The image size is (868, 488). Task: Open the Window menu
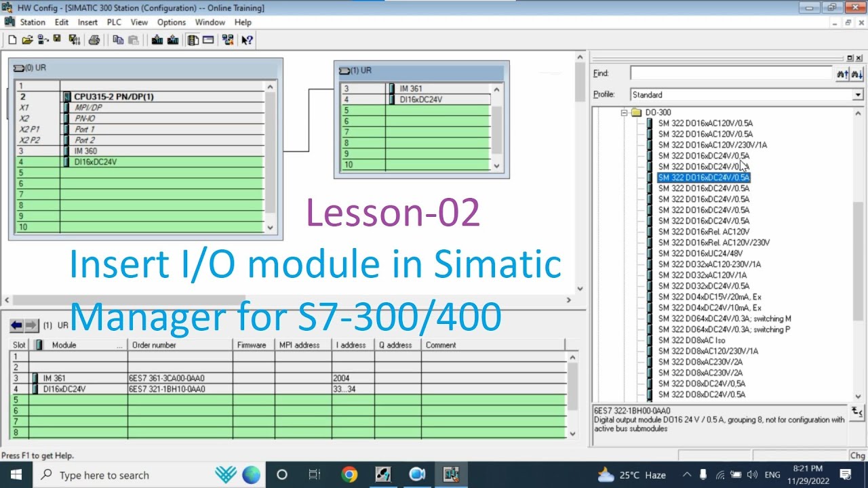coord(210,22)
